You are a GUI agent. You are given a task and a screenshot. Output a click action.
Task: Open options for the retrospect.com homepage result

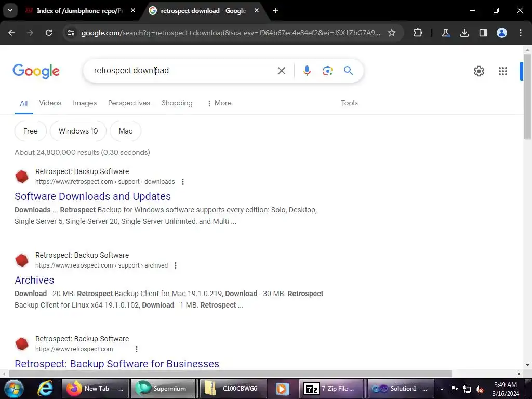[x=137, y=349]
